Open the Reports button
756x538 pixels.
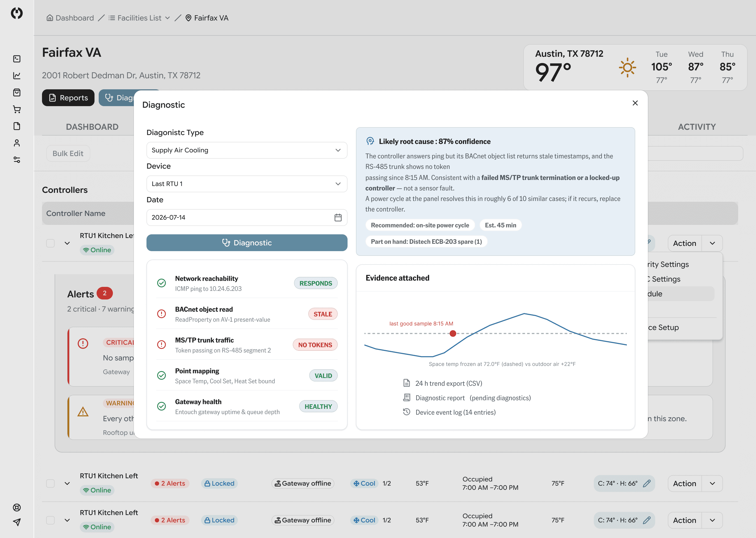[x=68, y=98]
